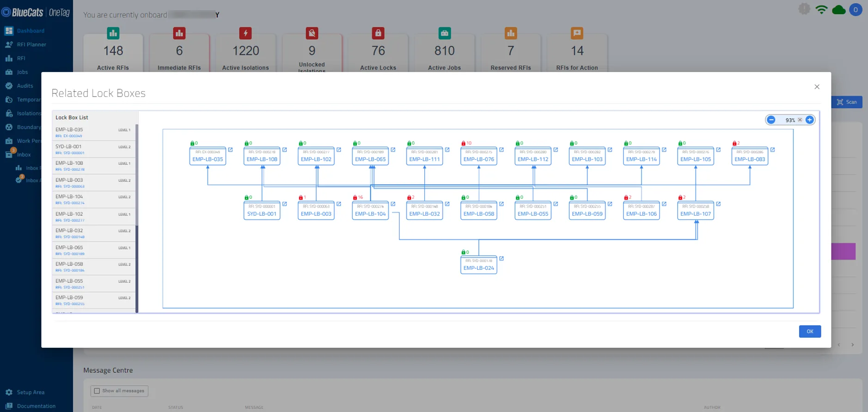Select EMP-LB-035 in Lock Box List

(93, 132)
